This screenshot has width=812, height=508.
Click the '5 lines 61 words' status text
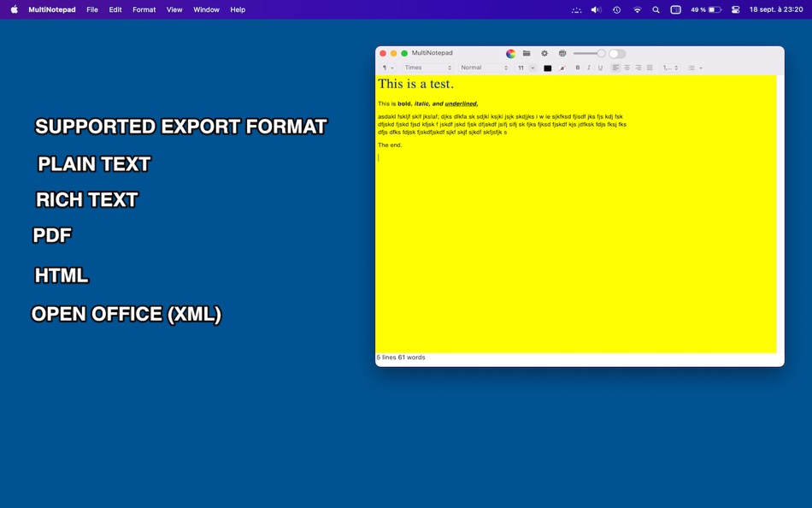401,357
